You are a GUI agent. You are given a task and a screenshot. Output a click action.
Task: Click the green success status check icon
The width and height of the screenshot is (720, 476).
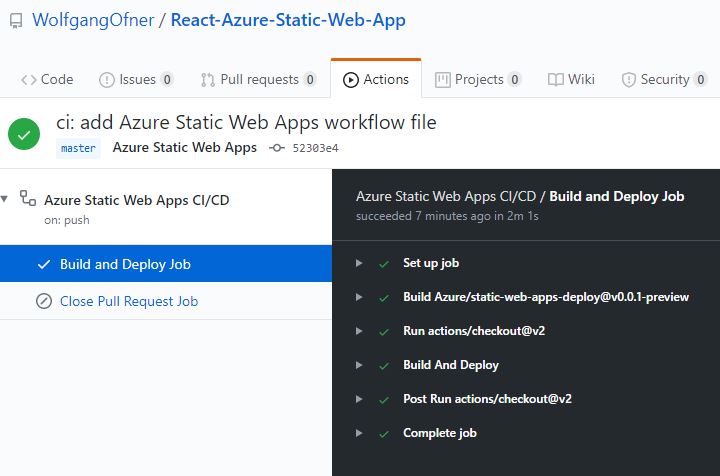24,134
